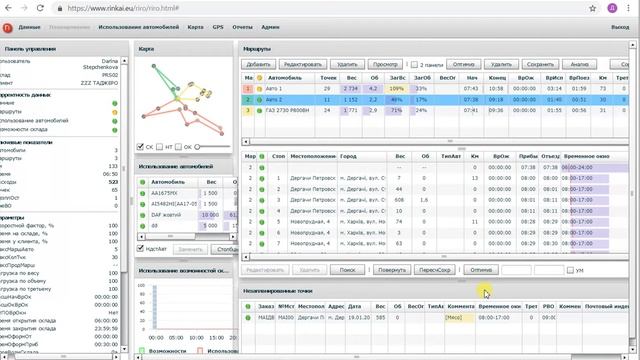
Task: Click the green header icon in the vehicle usage table
Action: [x=142, y=182]
